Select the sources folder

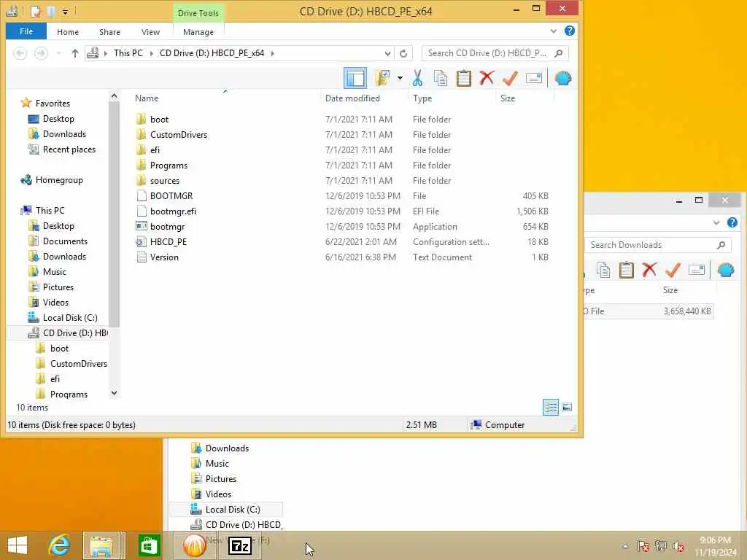click(x=164, y=181)
